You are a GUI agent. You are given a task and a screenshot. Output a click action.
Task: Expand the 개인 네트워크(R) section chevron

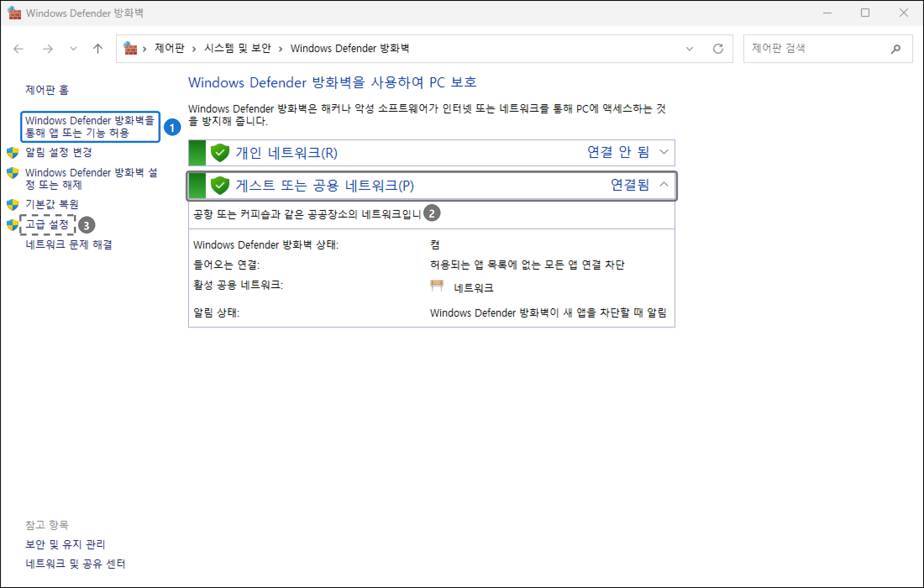(x=664, y=152)
